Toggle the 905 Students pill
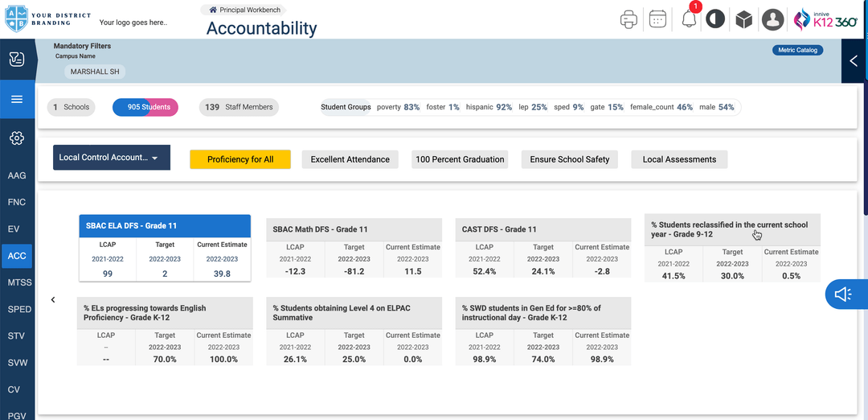This screenshot has width=868, height=420. (x=145, y=107)
